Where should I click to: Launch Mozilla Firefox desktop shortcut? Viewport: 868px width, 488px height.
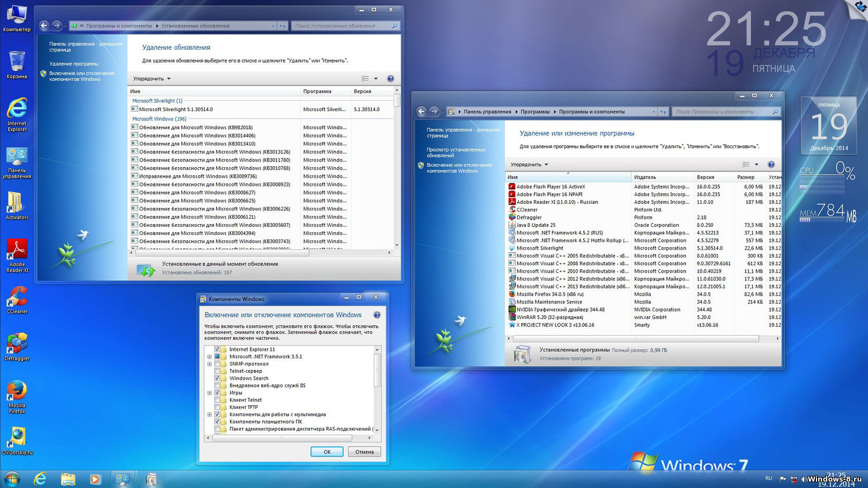(17, 397)
